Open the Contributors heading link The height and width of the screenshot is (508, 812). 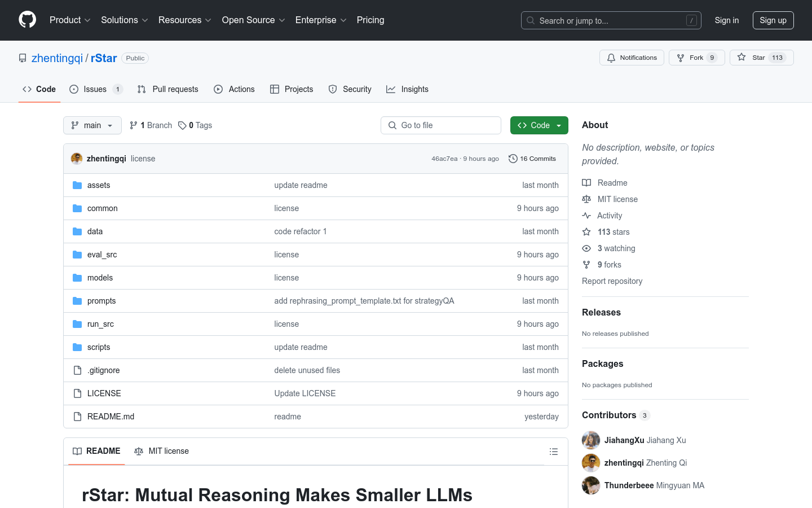(616, 415)
